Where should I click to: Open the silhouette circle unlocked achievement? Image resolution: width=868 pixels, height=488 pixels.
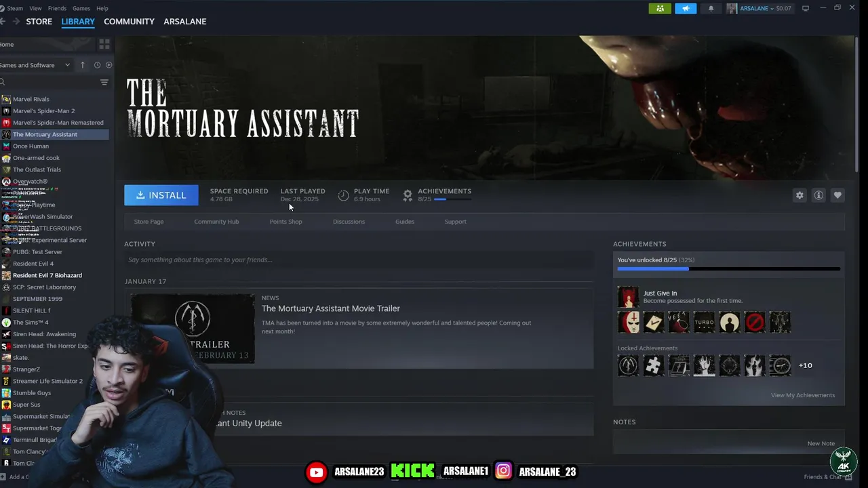[730, 322]
